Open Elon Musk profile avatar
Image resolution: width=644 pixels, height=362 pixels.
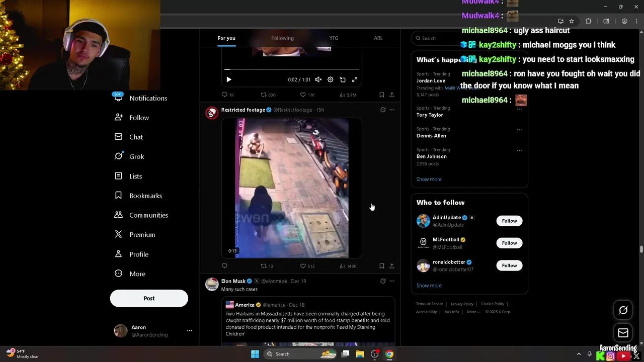[212, 284]
